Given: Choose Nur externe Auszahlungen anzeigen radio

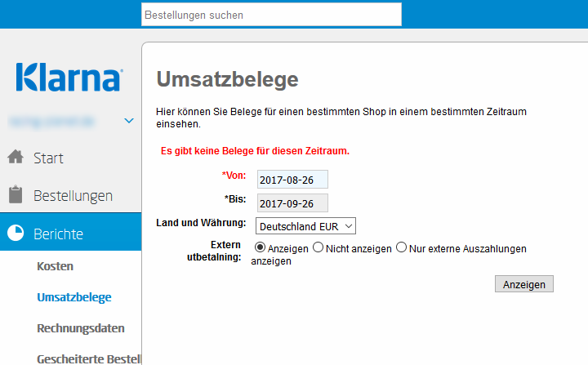Looking at the screenshot, I should (x=401, y=247).
